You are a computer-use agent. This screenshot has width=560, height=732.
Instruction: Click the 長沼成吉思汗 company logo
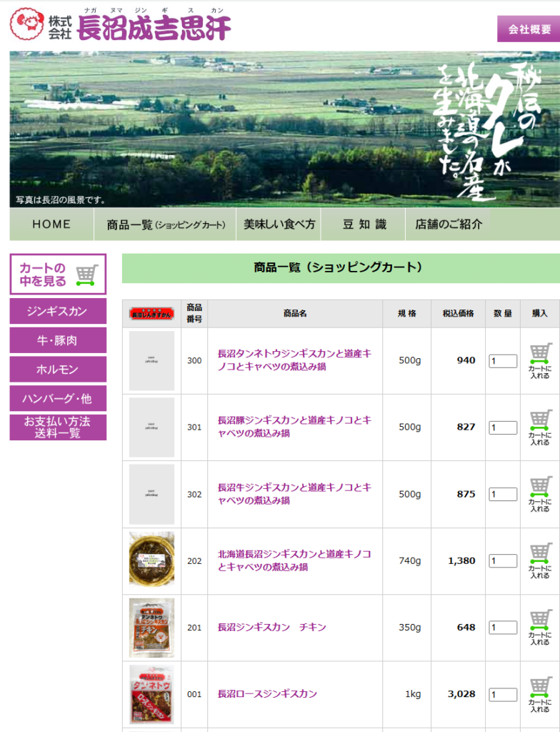(x=121, y=25)
